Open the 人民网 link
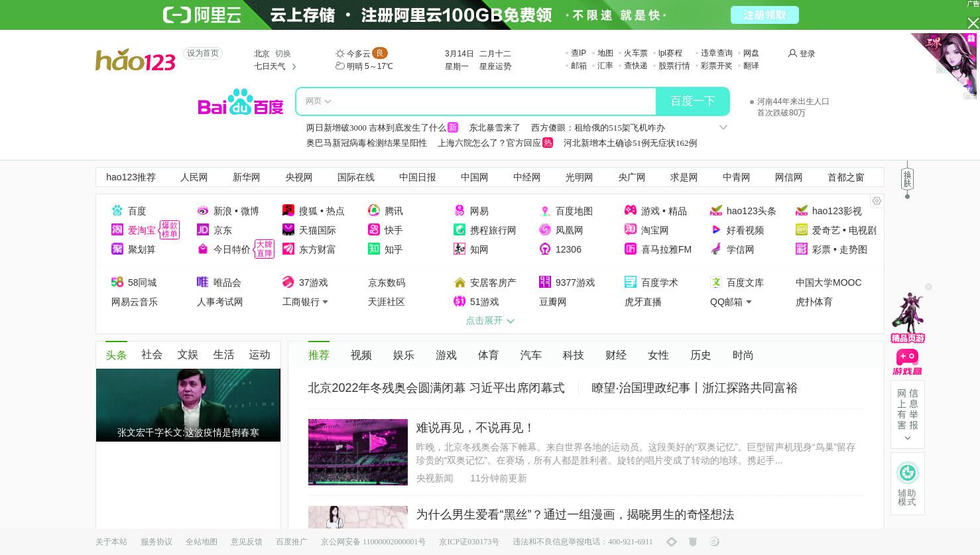This screenshot has width=980, height=555. [x=194, y=177]
